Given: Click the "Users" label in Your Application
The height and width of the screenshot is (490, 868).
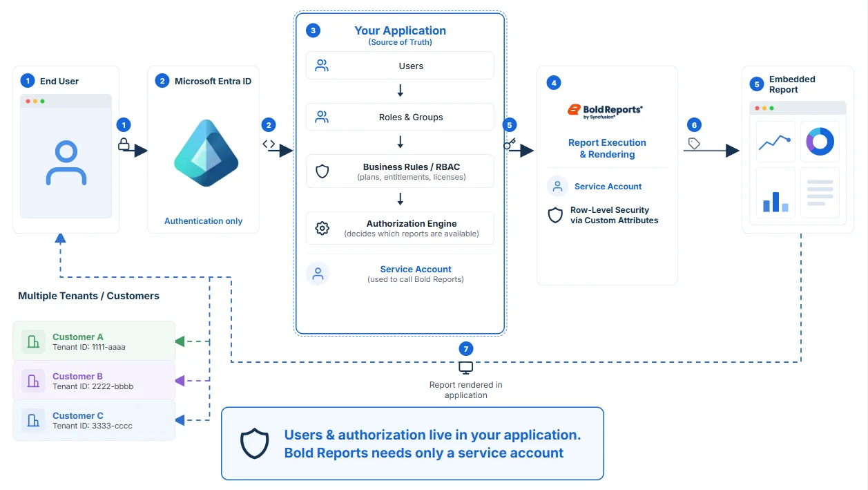Looking at the screenshot, I should click(x=411, y=66).
